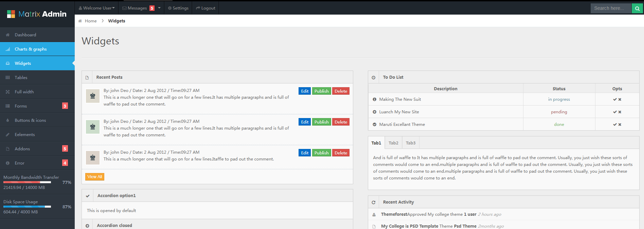Expand the Messages dropdown arrow
Viewport: 644px width, 229px height.
pos(159,8)
